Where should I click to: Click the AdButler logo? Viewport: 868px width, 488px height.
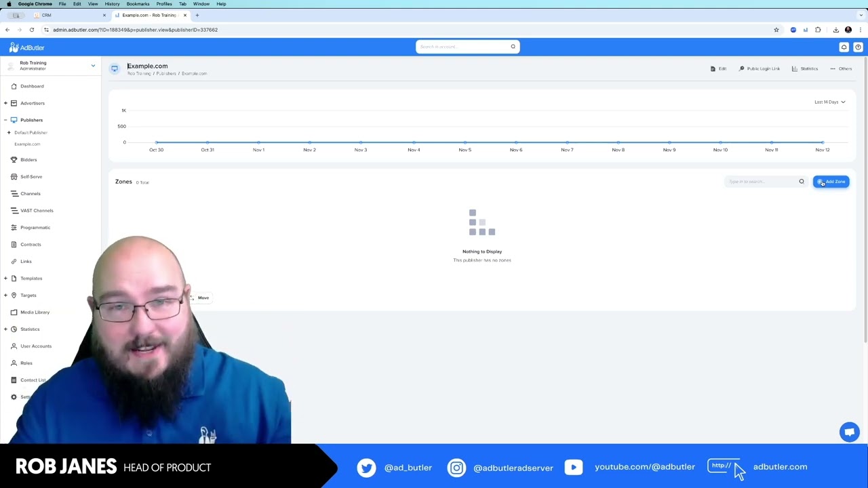click(27, 47)
